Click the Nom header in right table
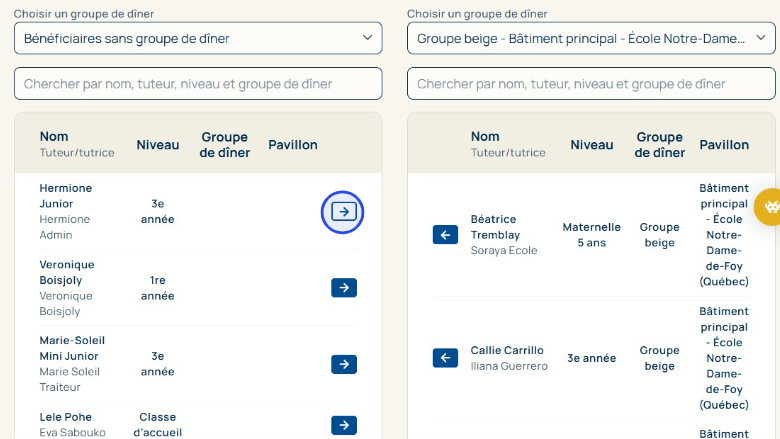The height and width of the screenshot is (439, 780). (x=485, y=137)
